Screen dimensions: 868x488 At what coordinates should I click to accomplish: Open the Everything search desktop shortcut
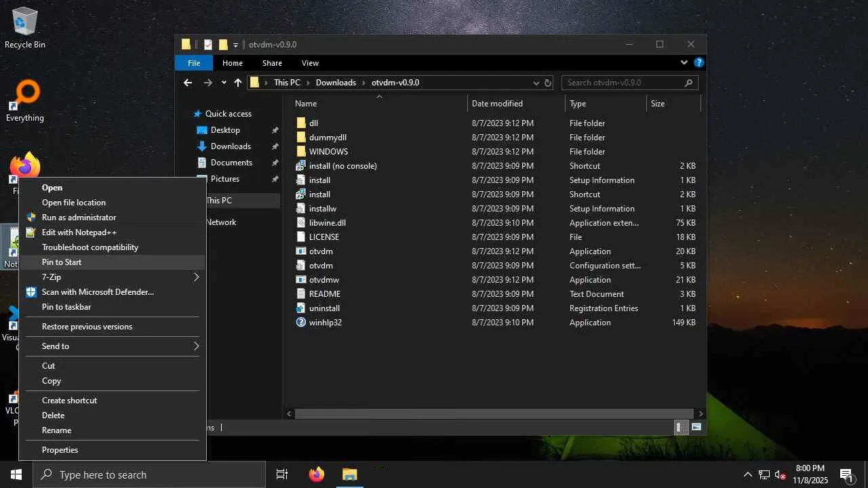pos(25,100)
